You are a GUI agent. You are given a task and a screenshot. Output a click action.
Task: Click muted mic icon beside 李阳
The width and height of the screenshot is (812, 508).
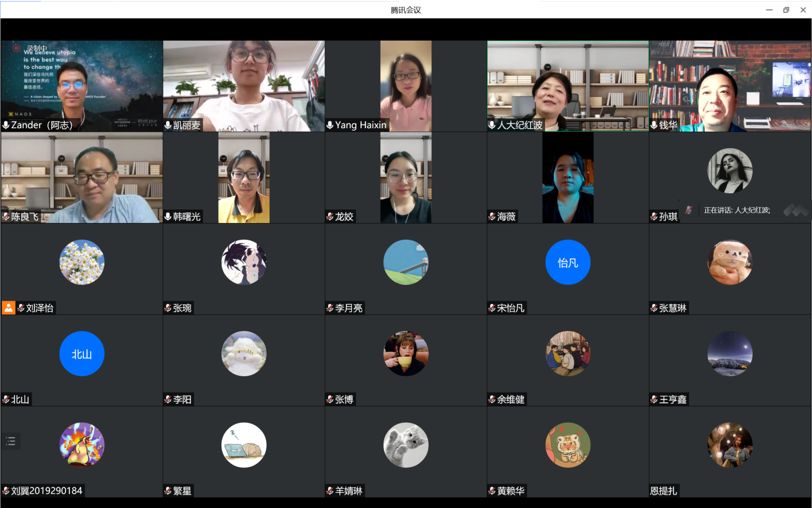[168, 400]
